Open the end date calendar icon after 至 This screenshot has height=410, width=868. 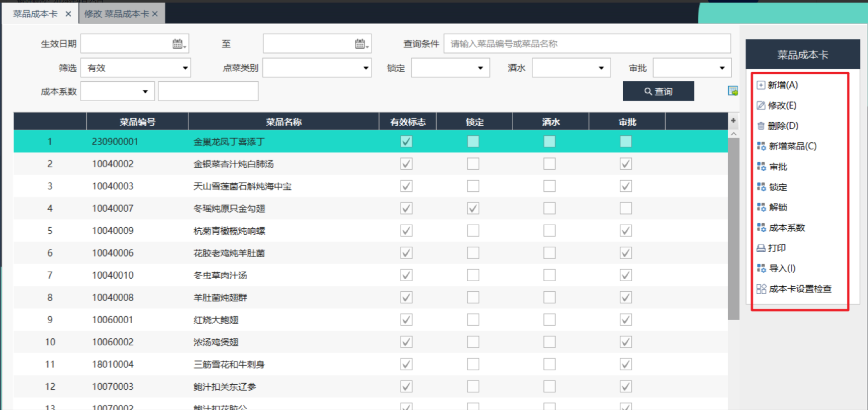coord(361,44)
